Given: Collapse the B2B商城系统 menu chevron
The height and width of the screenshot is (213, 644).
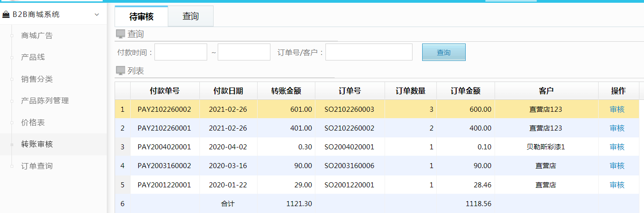Looking at the screenshot, I should point(97,15).
